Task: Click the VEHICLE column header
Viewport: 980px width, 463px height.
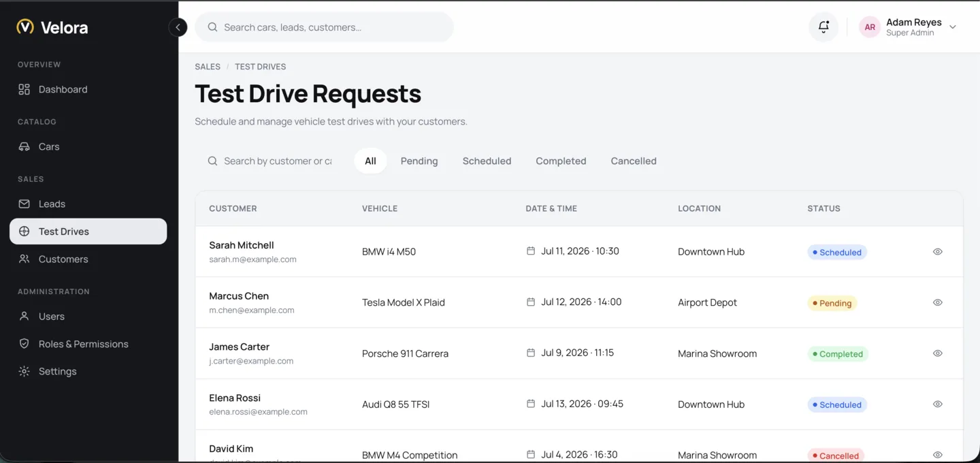Action: click(x=380, y=208)
